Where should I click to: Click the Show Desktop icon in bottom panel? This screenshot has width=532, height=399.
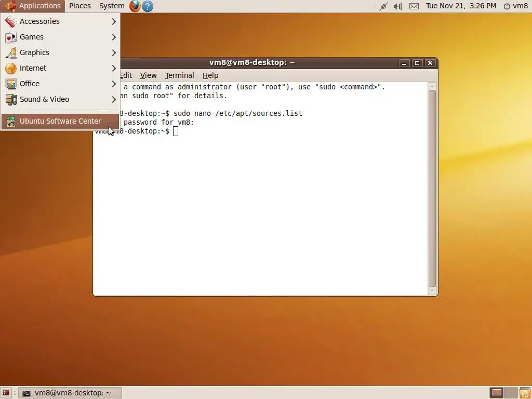tap(6, 393)
